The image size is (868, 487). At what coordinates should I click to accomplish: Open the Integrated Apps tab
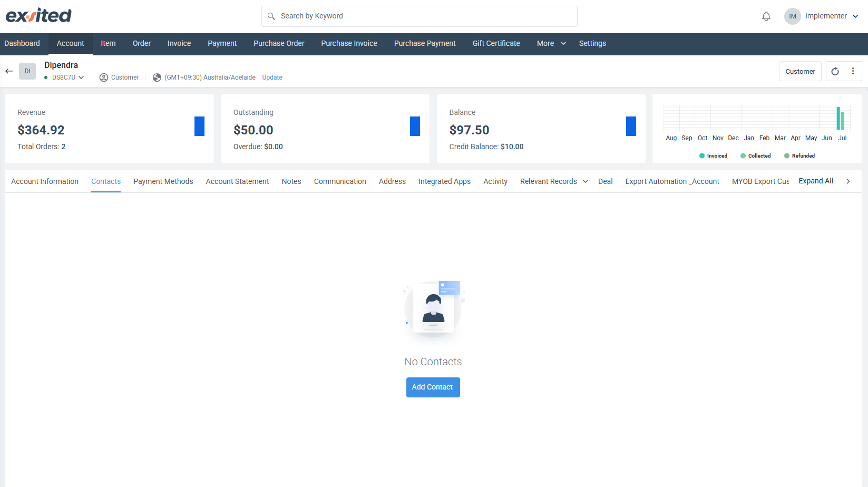[444, 181]
